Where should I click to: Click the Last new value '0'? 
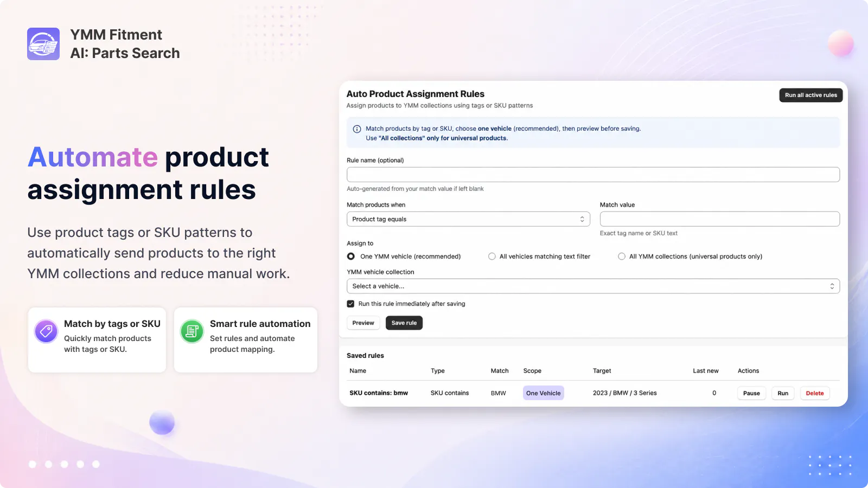714,393
